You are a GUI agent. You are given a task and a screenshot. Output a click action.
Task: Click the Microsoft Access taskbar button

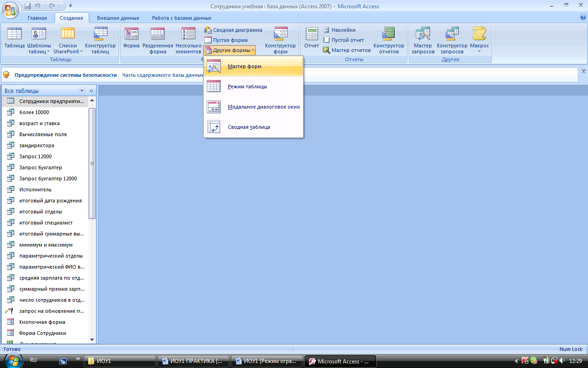click(x=340, y=361)
